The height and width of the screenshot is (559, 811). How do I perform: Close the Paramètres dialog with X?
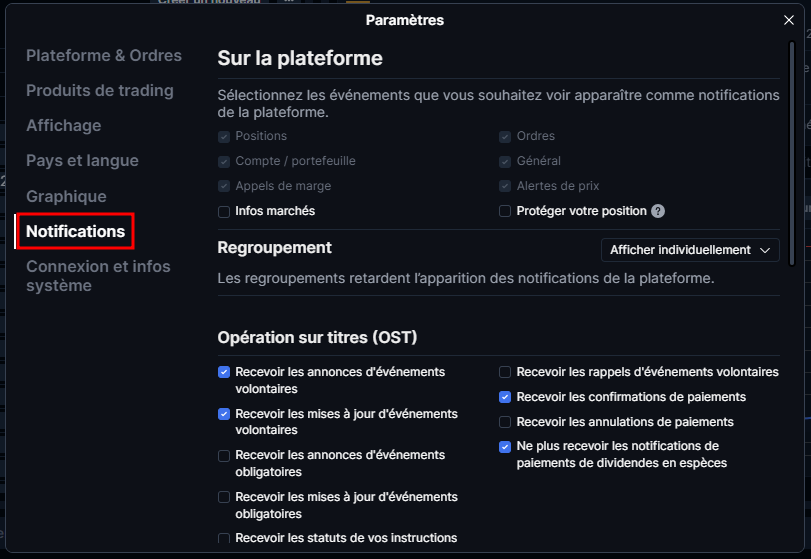coord(788,20)
